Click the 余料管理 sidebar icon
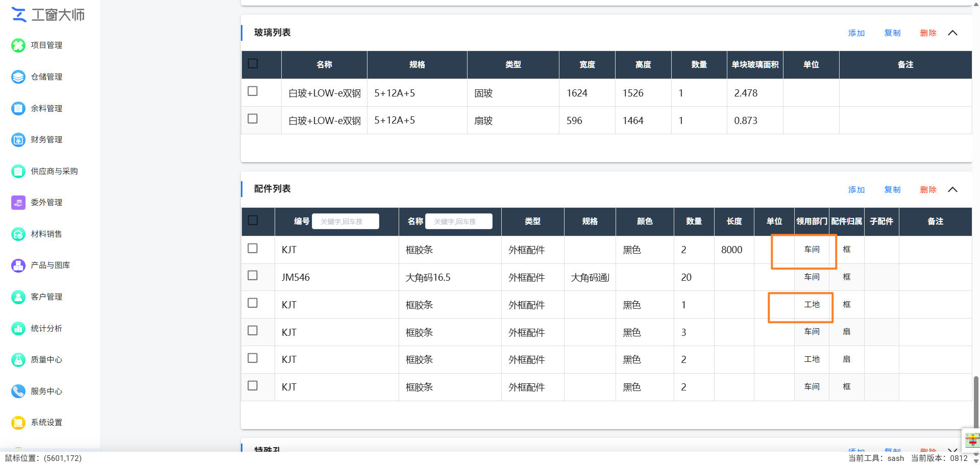Viewport: 980px width, 465px height. tap(18, 108)
